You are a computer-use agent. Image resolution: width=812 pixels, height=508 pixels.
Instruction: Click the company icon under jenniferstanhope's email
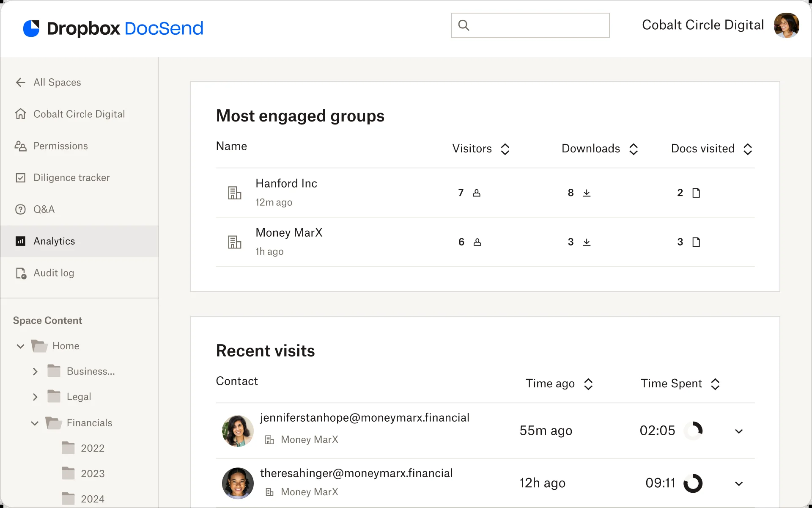tap(269, 440)
